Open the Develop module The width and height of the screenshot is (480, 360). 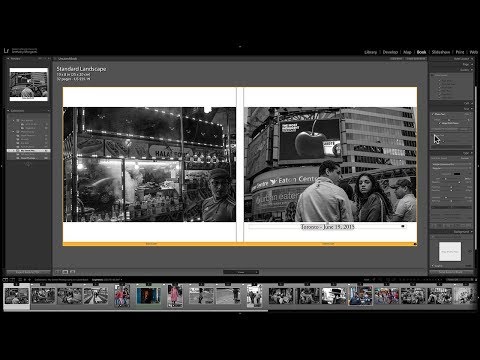pos(390,52)
